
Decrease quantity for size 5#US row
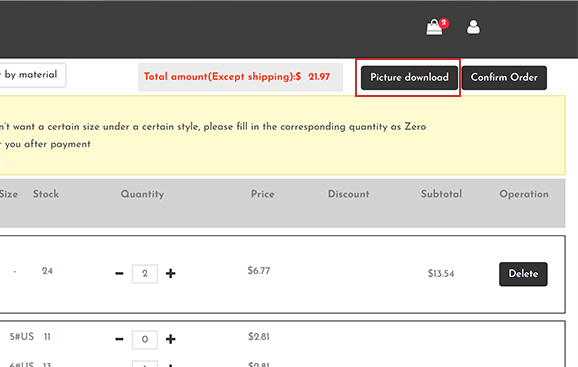(x=119, y=339)
